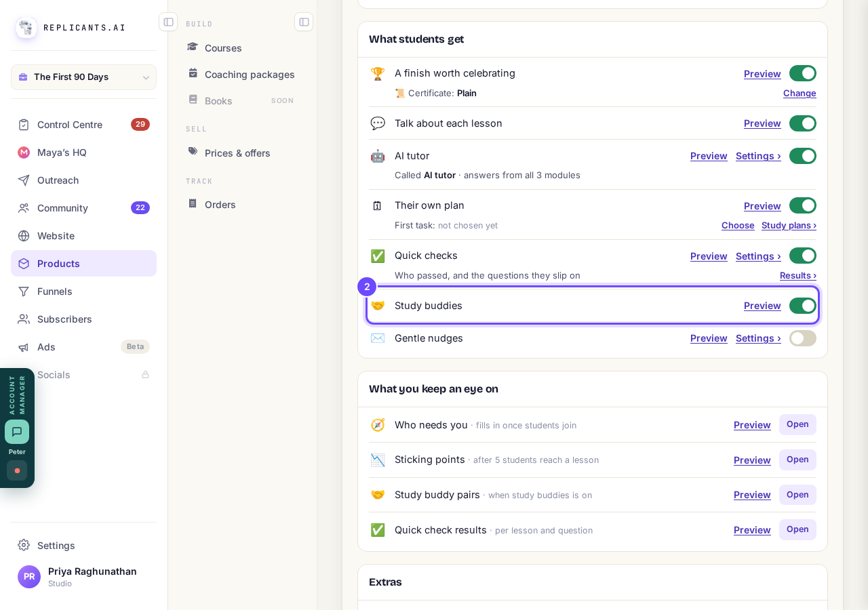Image resolution: width=868 pixels, height=610 pixels.
Task: Open Control Centre clipboard icon
Action: (x=24, y=125)
